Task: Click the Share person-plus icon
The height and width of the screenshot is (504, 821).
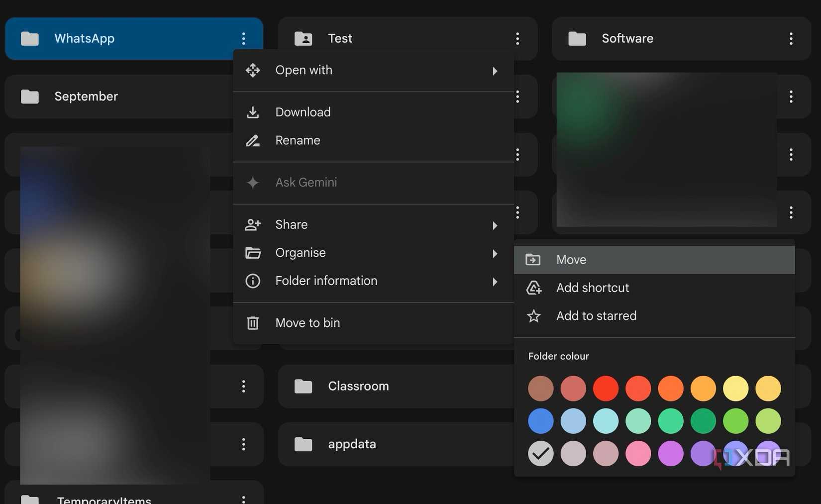Action: [253, 224]
